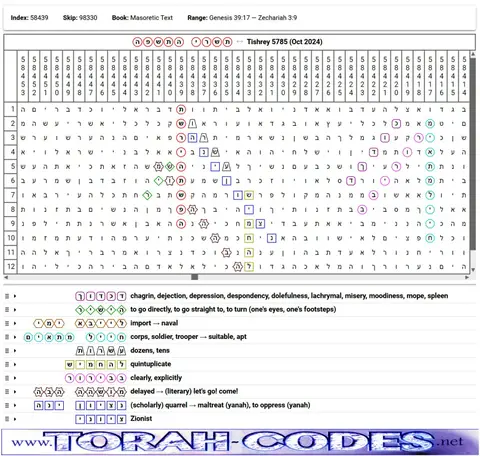Click the handle icon for '(scholarly) quarrel' row
The height and width of the screenshot is (456, 480).
(7, 405)
